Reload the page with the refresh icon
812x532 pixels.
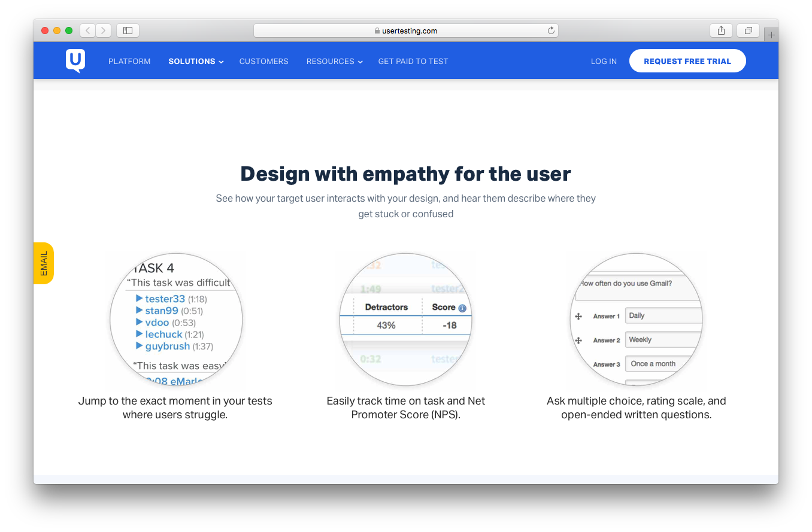coord(551,31)
